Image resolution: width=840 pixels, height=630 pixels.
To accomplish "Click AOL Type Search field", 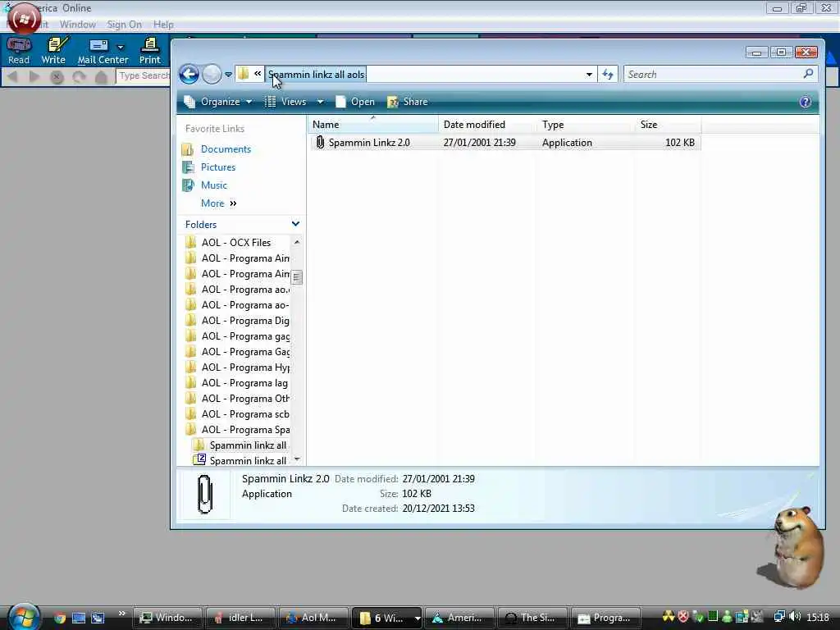I will coord(143,76).
